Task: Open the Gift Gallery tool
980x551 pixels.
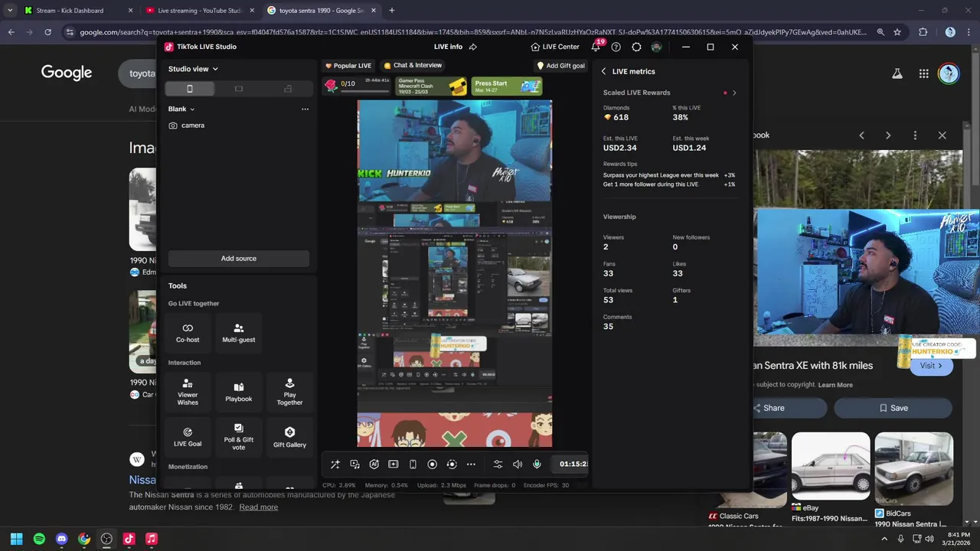Action: (289, 436)
